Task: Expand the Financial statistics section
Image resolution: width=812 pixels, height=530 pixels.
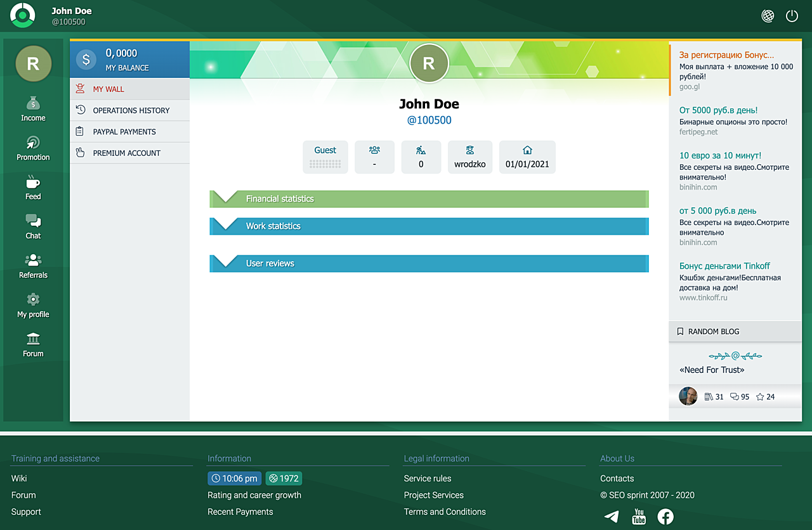Action: click(x=429, y=199)
